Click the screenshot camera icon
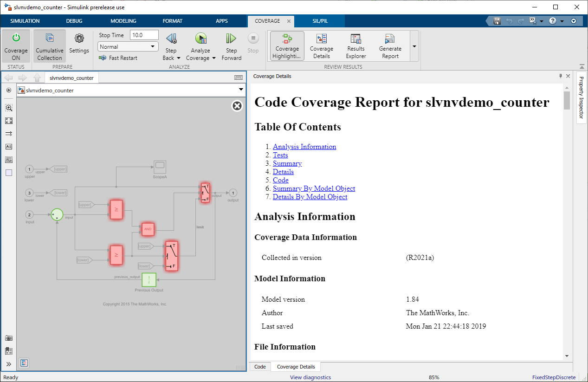 (x=9, y=338)
